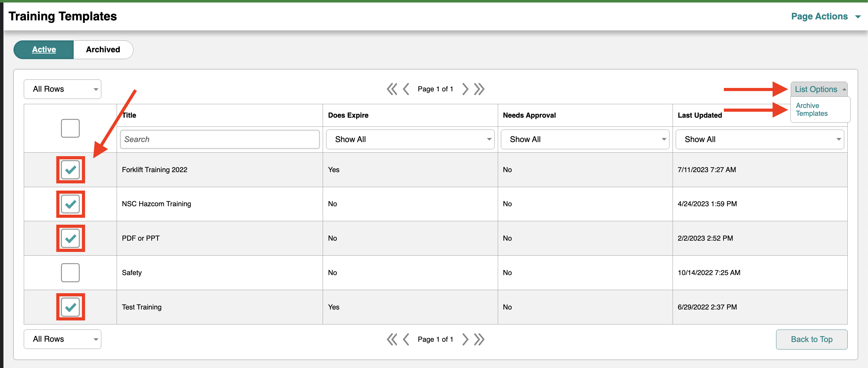Image resolution: width=868 pixels, height=368 pixels.
Task: Open the PDF or PPT template
Action: tap(140, 238)
